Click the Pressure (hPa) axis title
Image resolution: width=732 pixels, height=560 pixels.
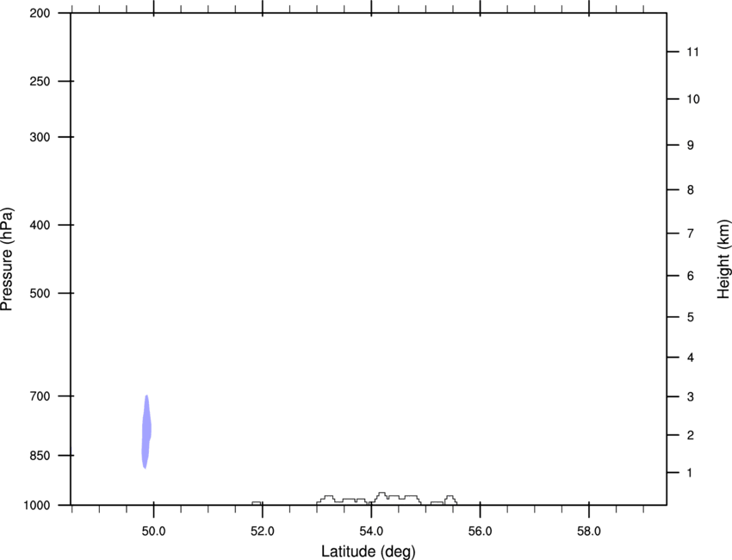click(x=7, y=259)
